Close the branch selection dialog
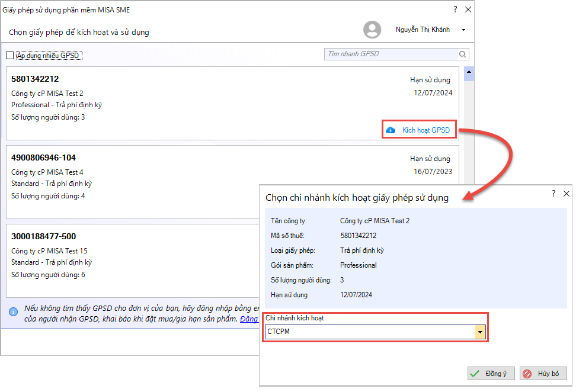The image size is (576, 392). (567, 194)
